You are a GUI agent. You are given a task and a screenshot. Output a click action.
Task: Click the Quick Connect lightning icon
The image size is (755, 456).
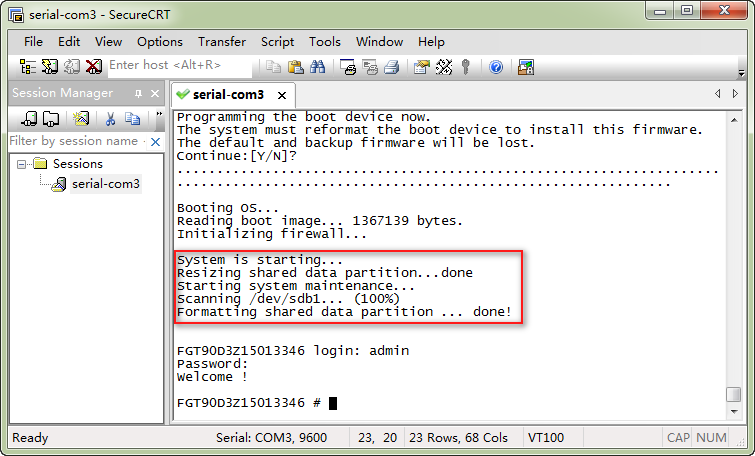click(x=50, y=66)
